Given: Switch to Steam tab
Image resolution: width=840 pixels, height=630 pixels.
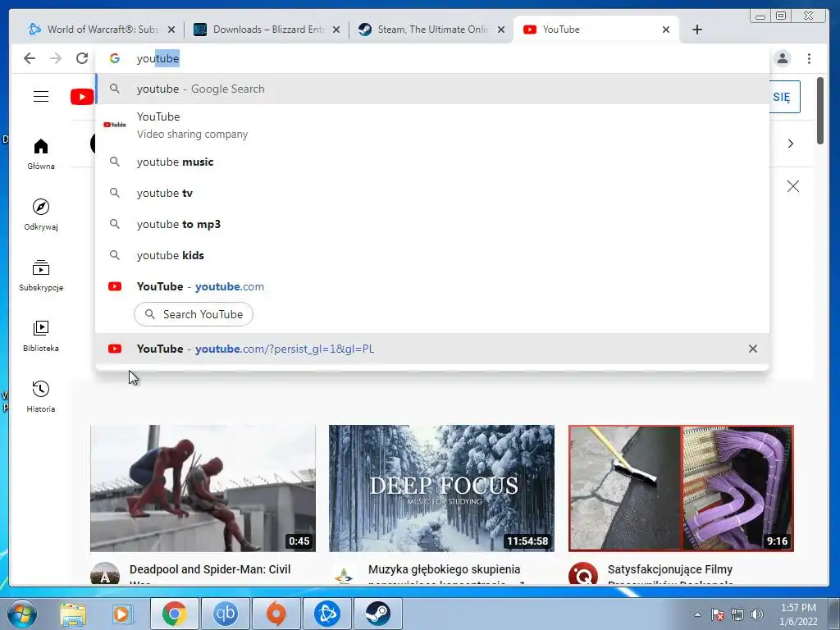Looking at the screenshot, I should [431, 30].
